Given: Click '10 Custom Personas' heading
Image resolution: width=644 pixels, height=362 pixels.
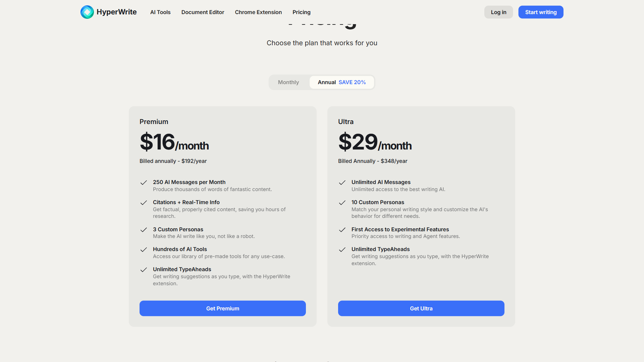Looking at the screenshot, I should pyautogui.click(x=378, y=202).
